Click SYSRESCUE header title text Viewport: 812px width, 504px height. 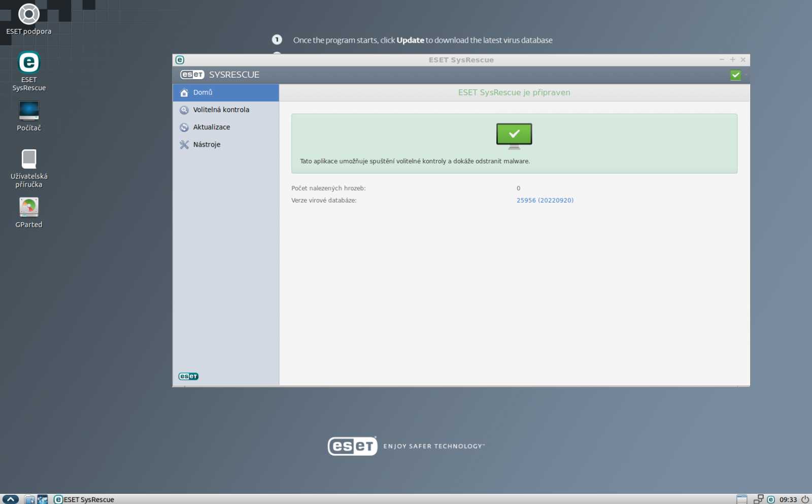(x=234, y=75)
